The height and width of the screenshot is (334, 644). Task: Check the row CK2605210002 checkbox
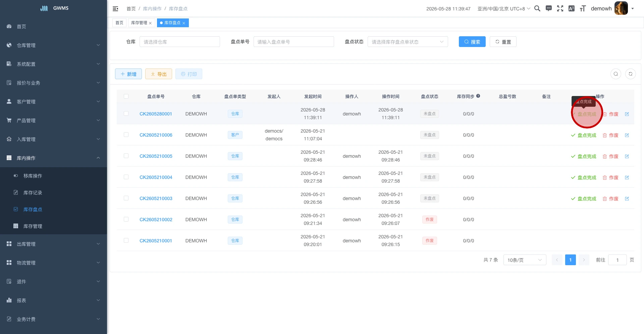click(x=126, y=219)
